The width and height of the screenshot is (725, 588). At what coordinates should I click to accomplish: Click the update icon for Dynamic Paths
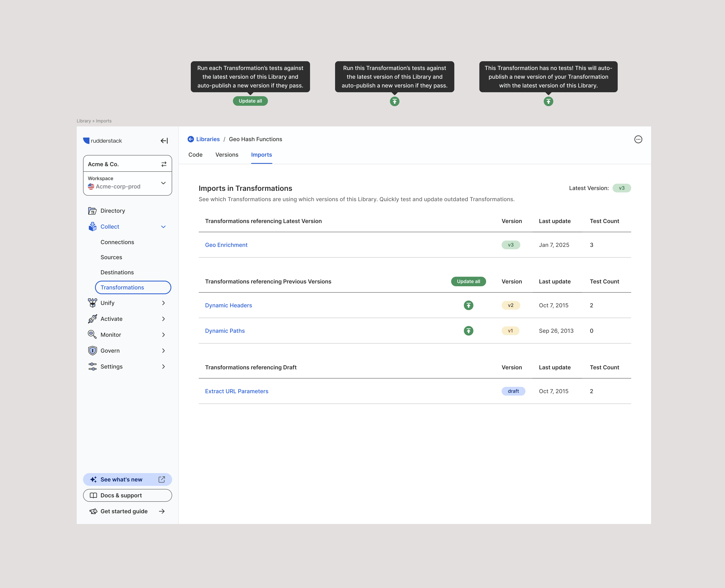468,331
